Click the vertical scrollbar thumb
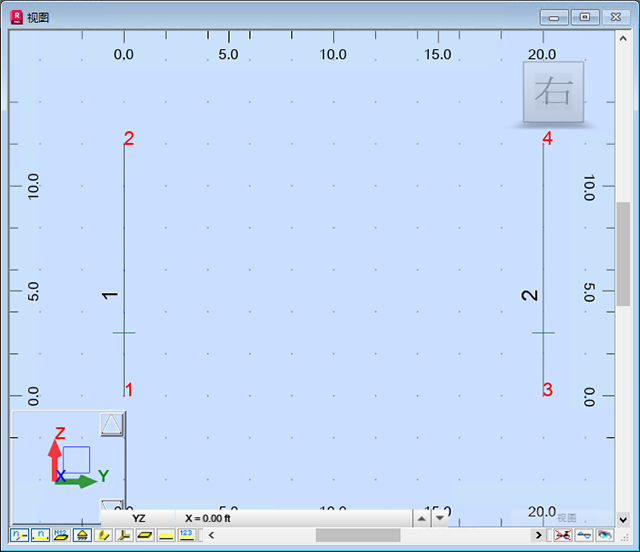This screenshot has height=552, width=640. 623,250
